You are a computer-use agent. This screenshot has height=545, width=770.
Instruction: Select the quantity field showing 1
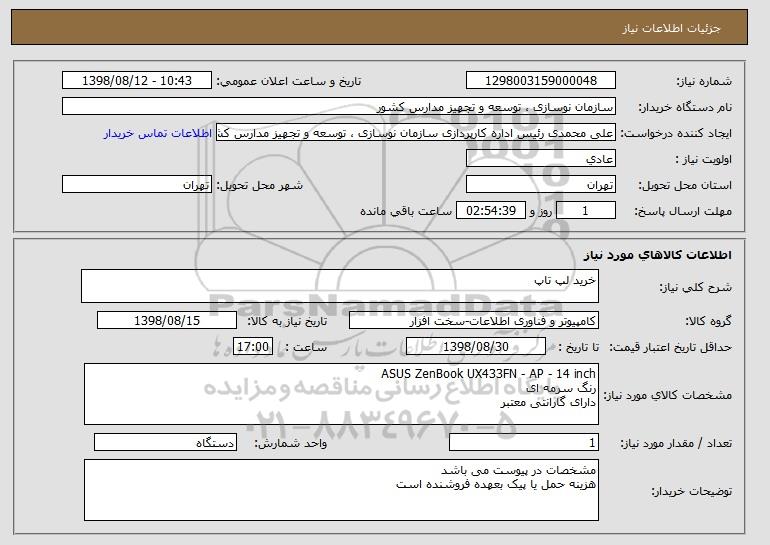524,442
